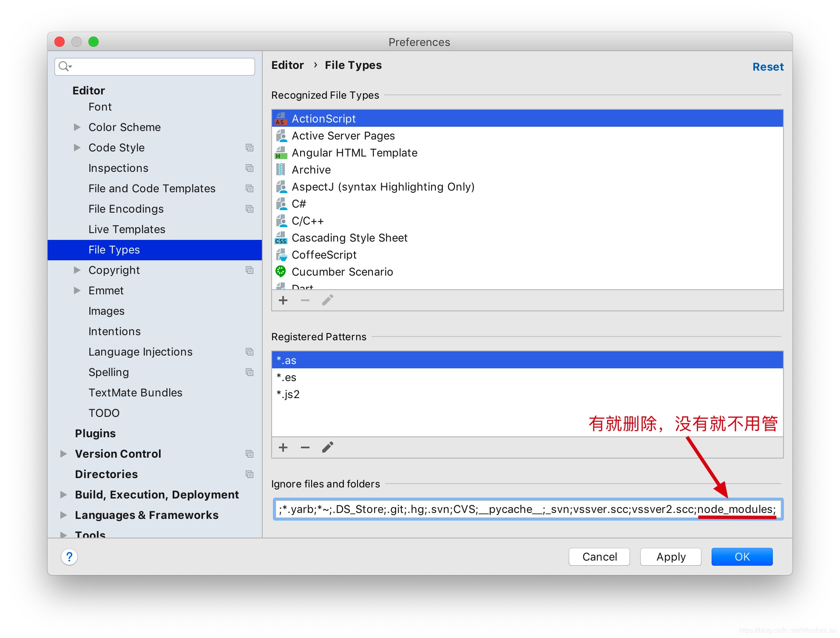Viewport: 840px width, 638px height.
Task: Click the Cascading Style Sheet icon
Action: (280, 238)
